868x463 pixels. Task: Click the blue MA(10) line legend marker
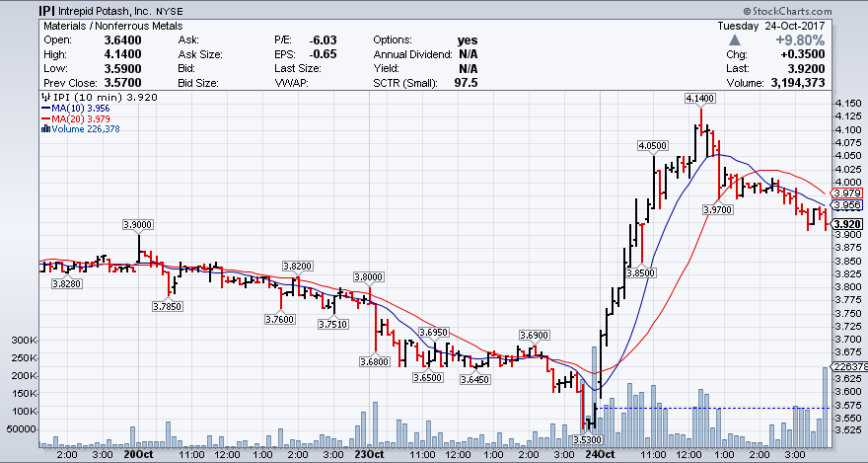tap(44, 108)
